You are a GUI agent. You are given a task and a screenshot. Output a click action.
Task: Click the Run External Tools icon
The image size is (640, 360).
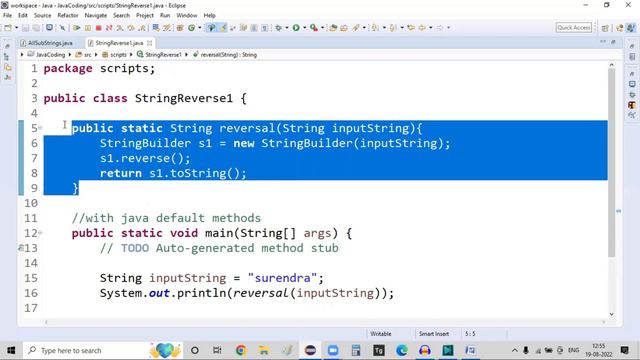pyautogui.click(x=313, y=28)
